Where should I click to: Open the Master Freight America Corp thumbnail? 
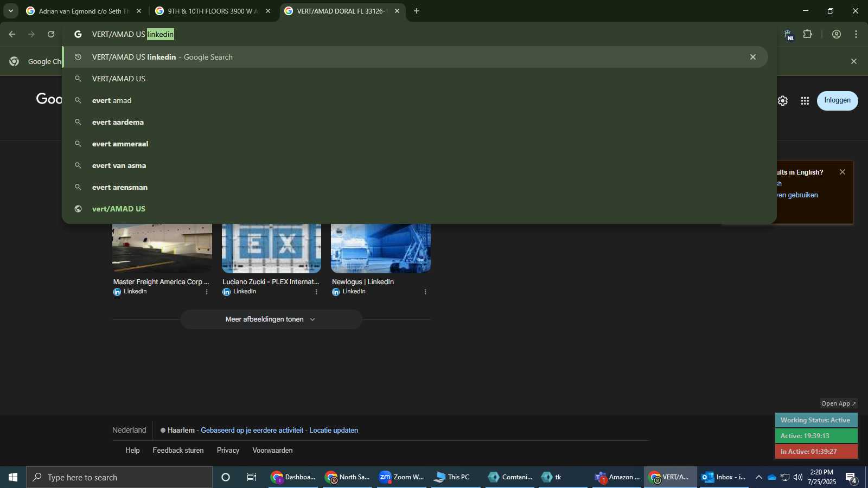click(x=162, y=248)
